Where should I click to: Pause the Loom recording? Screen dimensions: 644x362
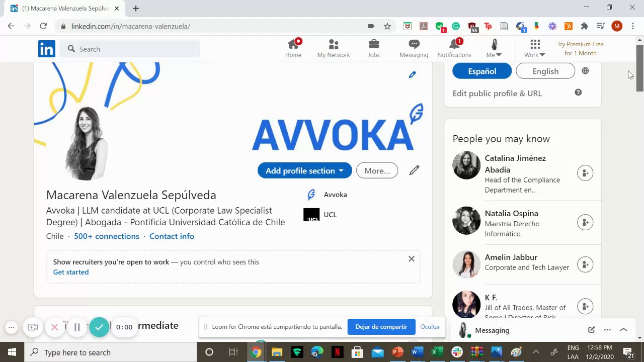tap(77, 327)
